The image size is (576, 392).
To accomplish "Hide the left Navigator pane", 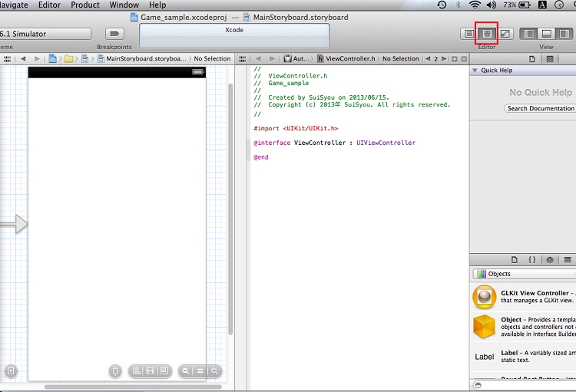I will coord(529,34).
